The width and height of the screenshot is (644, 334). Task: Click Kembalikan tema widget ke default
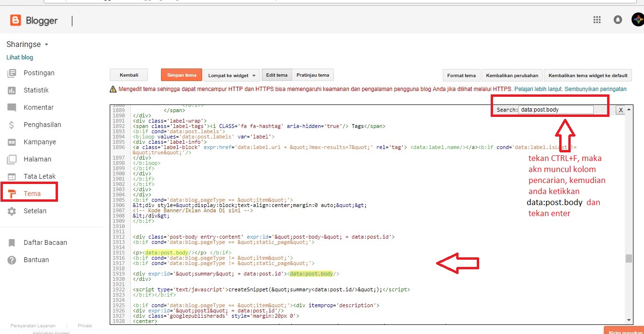click(588, 75)
